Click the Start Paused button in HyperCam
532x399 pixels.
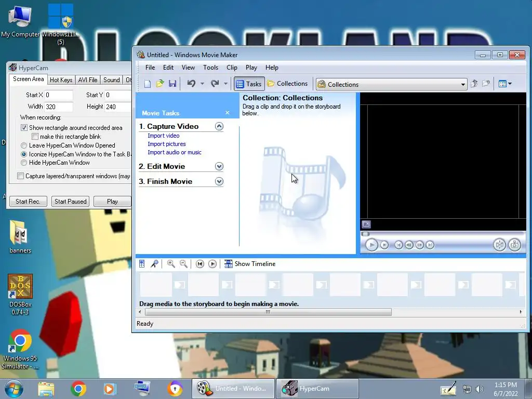(71, 201)
